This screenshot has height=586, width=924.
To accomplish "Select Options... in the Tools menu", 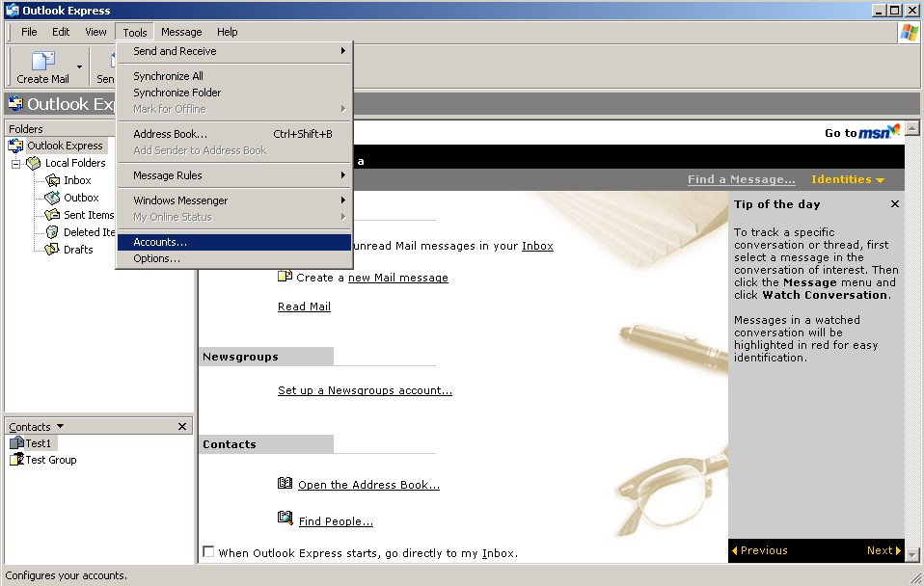I will tap(156, 258).
